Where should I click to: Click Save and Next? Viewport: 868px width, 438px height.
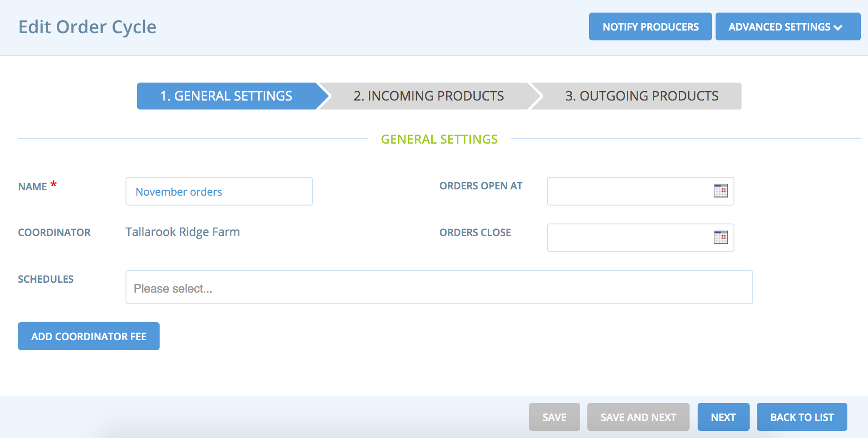[x=638, y=417]
